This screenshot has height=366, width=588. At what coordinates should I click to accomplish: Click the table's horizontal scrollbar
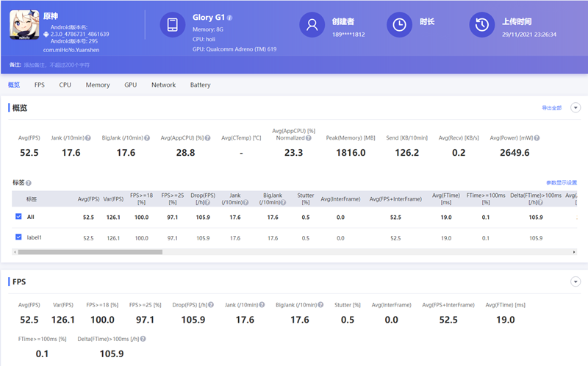(x=90, y=251)
